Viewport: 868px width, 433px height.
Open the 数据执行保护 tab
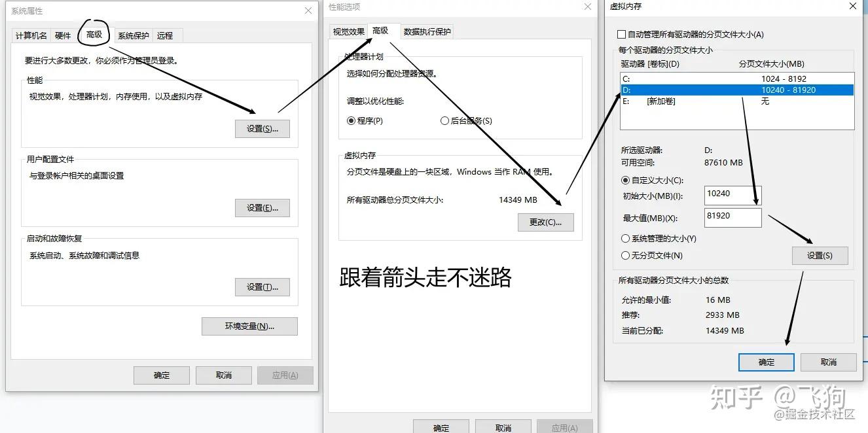[427, 31]
